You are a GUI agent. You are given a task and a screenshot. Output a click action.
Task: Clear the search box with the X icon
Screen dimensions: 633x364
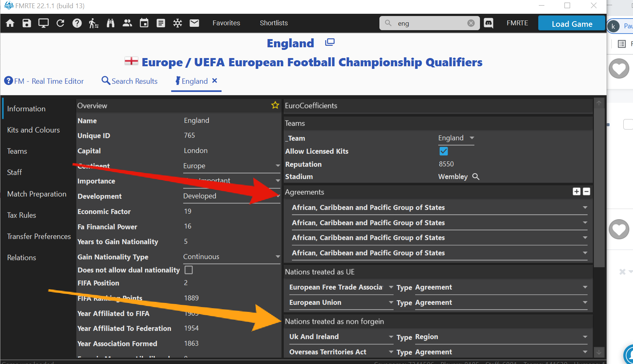point(471,23)
